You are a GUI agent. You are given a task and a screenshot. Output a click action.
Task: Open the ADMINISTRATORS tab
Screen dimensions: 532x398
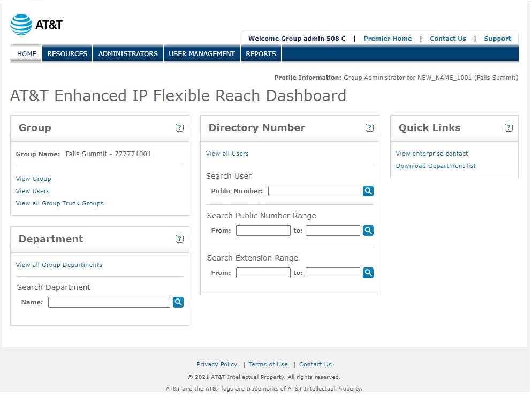(128, 54)
